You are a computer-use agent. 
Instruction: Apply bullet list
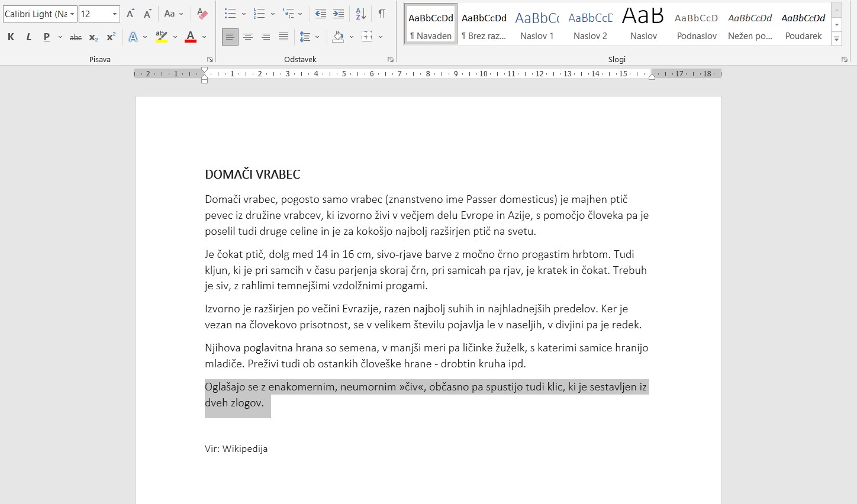tap(230, 14)
